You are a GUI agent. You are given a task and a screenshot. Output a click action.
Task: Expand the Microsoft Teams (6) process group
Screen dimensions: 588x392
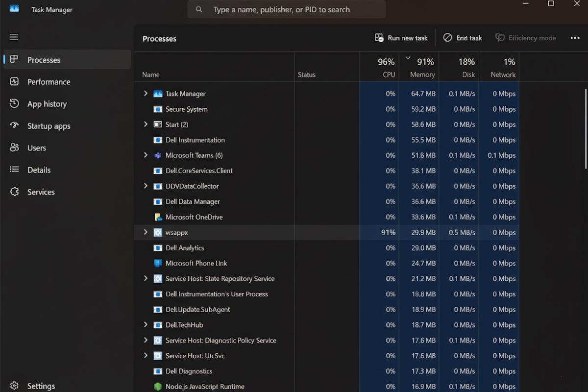pyautogui.click(x=146, y=155)
